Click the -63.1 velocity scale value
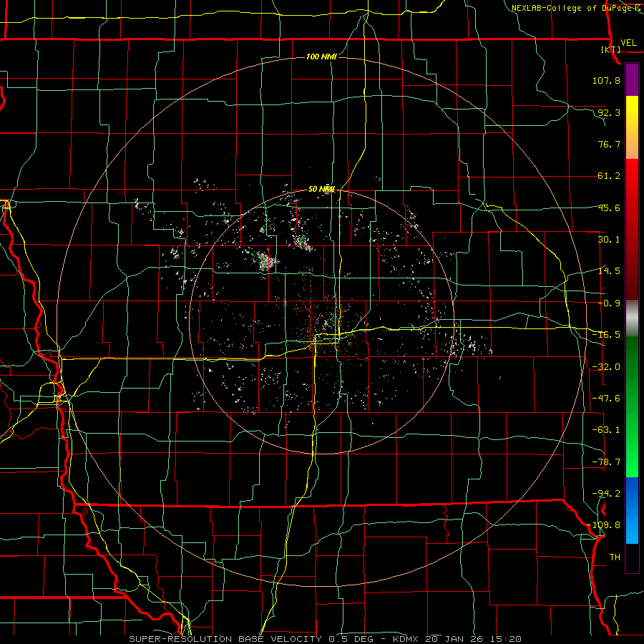This screenshot has width=644, height=644. pos(606,429)
